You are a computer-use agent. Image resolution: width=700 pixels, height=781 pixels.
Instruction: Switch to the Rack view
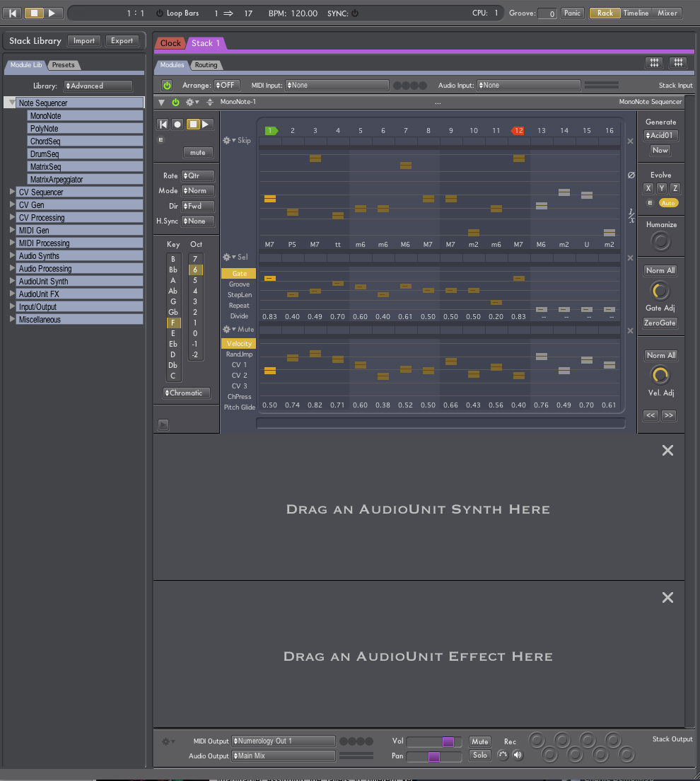(x=605, y=13)
